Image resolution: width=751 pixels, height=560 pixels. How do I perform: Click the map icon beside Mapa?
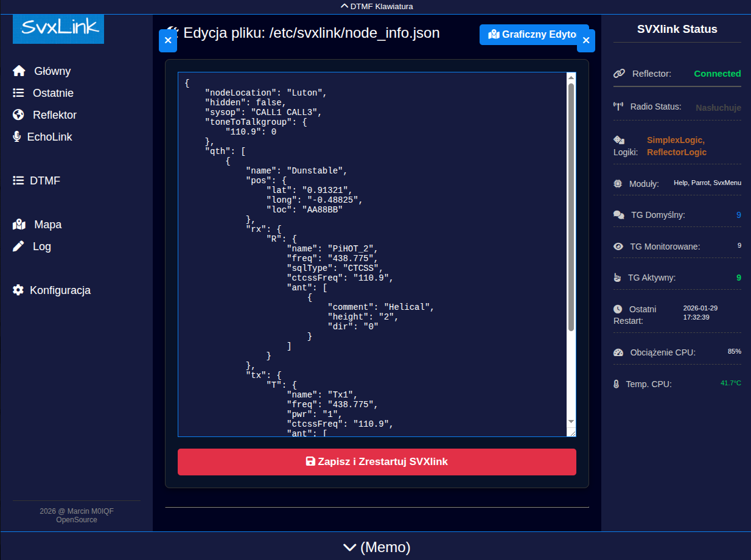tap(19, 225)
